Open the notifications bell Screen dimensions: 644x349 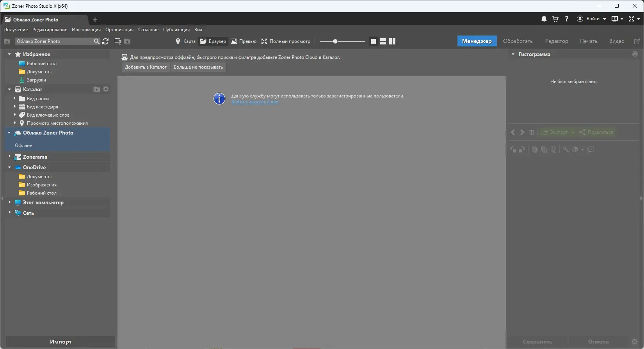point(544,19)
